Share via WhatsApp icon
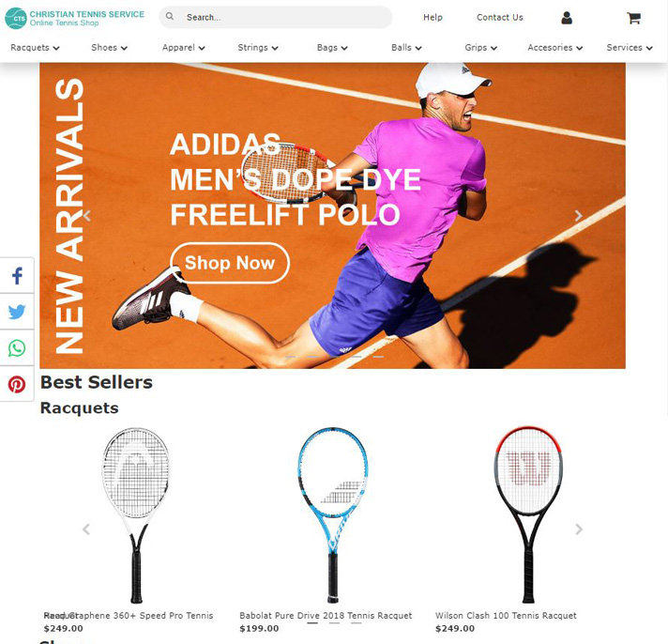 (17, 347)
